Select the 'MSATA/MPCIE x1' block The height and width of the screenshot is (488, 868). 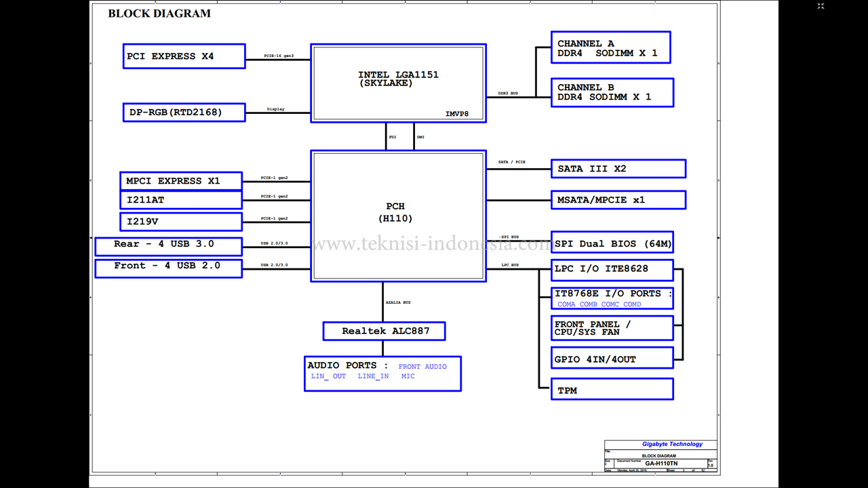618,200
